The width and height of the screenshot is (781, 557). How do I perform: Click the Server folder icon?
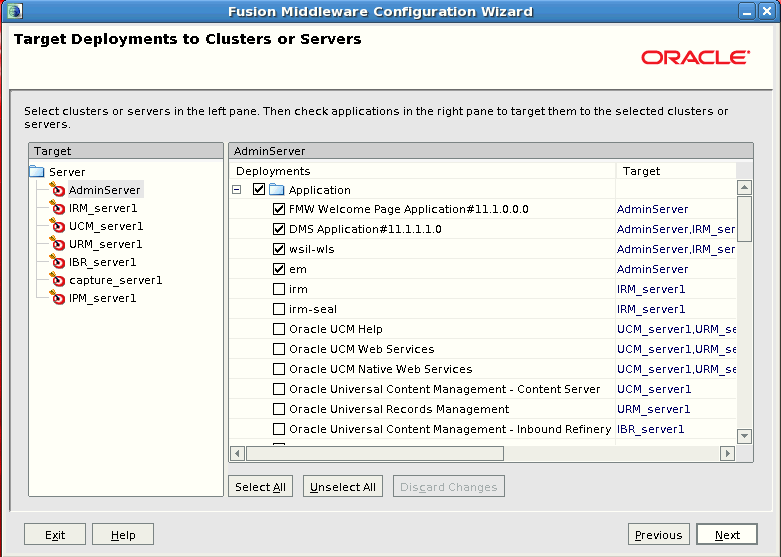point(37,171)
